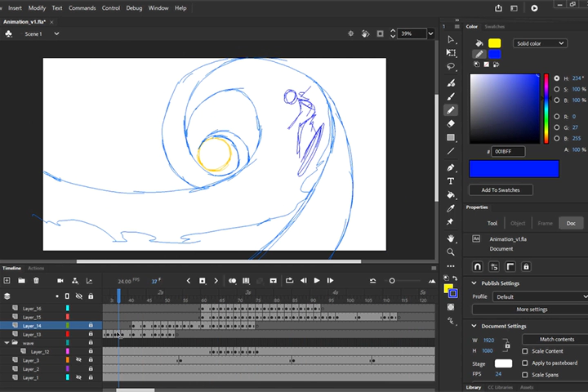
Task: Click the Add To Swatches button
Action: pyautogui.click(x=501, y=190)
